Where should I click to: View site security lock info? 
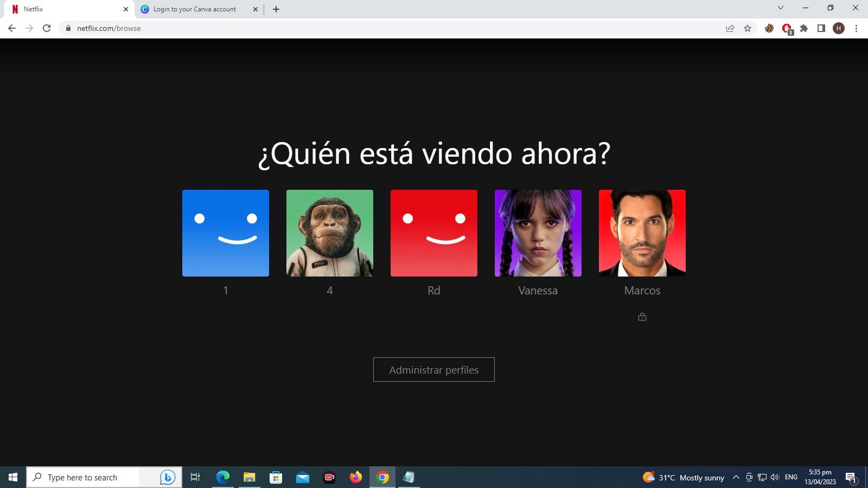click(x=68, y=28)
